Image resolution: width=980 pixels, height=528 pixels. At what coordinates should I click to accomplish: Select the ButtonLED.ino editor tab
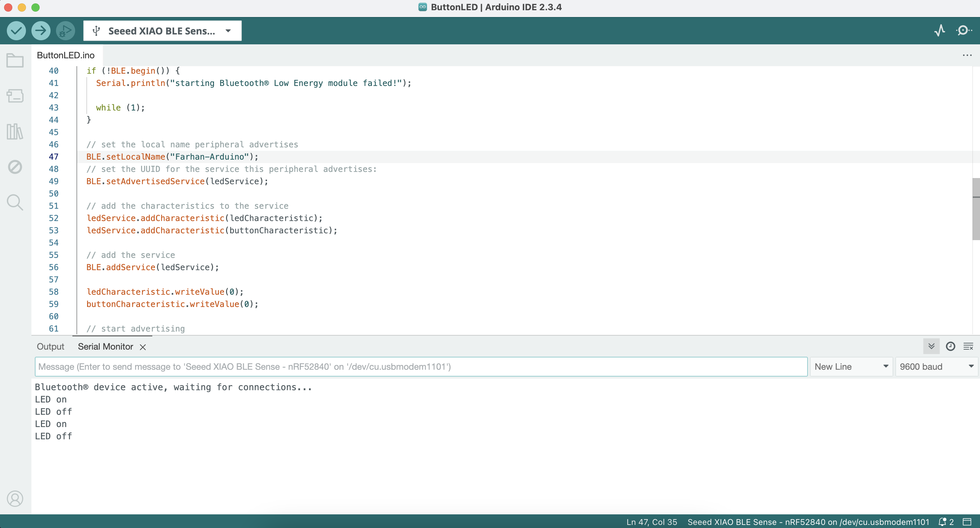coord(66,56)
